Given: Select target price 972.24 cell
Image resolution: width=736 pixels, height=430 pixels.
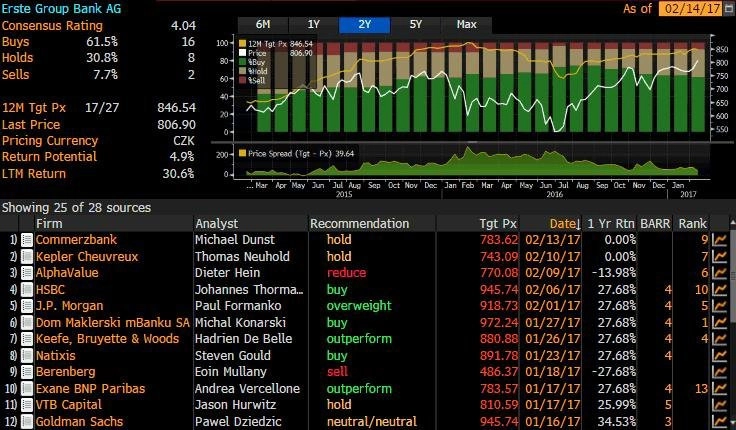Looking at the screenshot, I should pos(499,323).
